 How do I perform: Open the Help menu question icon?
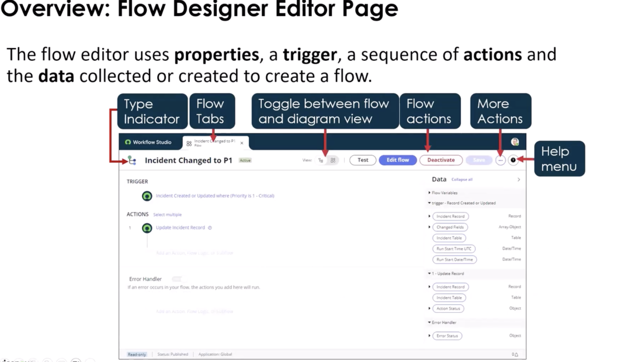513,160
